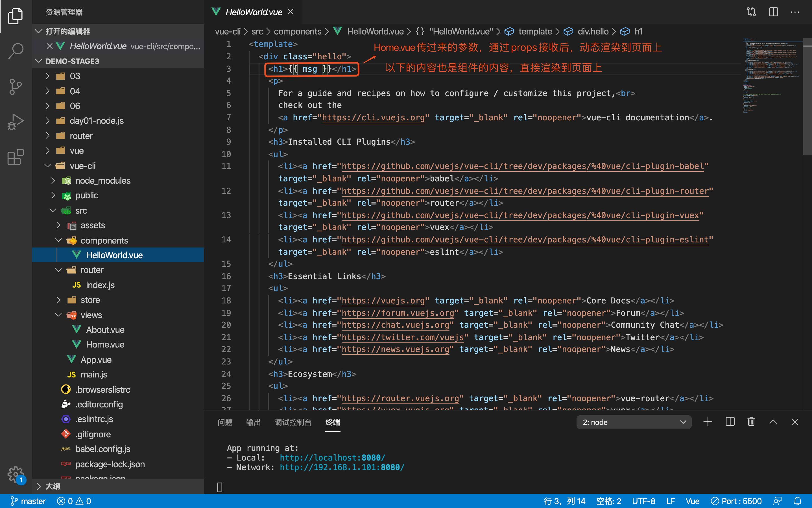This screenshot has height=508, width=812.
Task: Toggle maximized terminal panel size
Action: pos(773,422)
